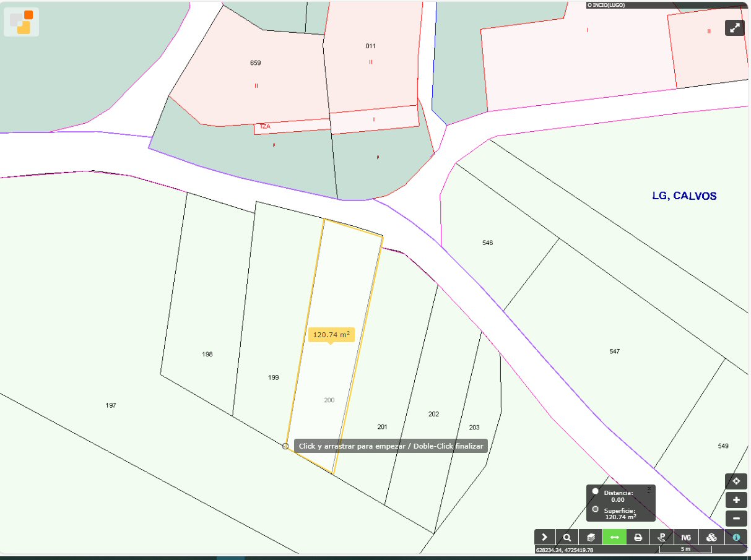Click the IVG toolbar button

point(686,537)
